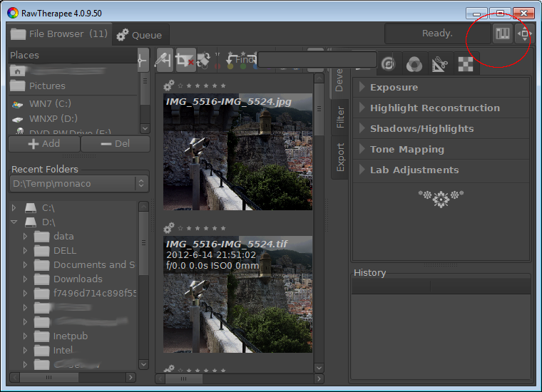Expand the Highlight Reconstruction panel

click(x=441, y=108)
